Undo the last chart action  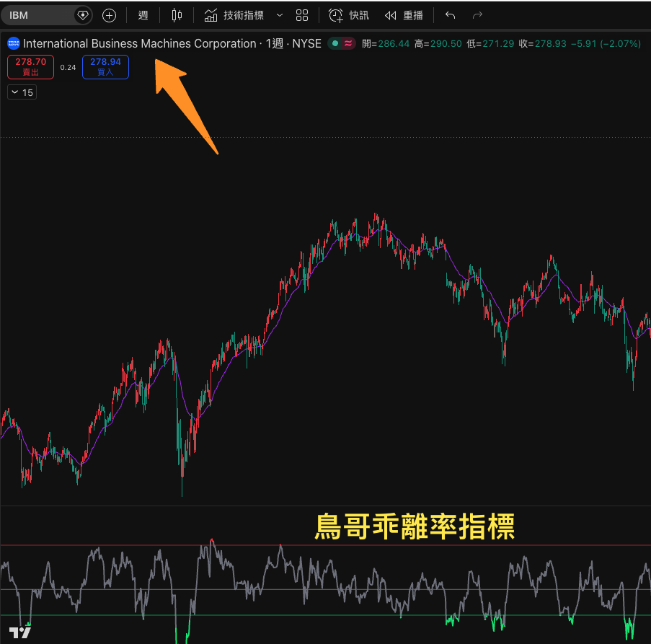tap(450, 16)
